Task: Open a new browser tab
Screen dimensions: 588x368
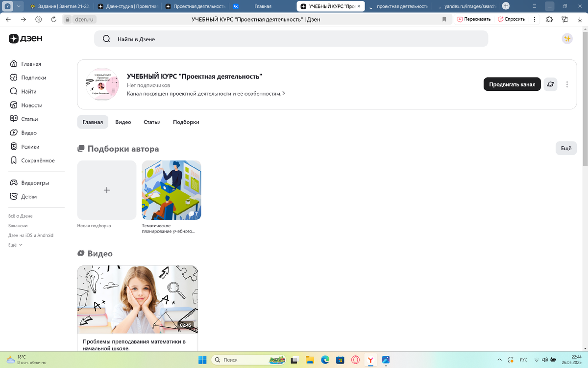Action: pyautogui.click(x=506, y=6)
